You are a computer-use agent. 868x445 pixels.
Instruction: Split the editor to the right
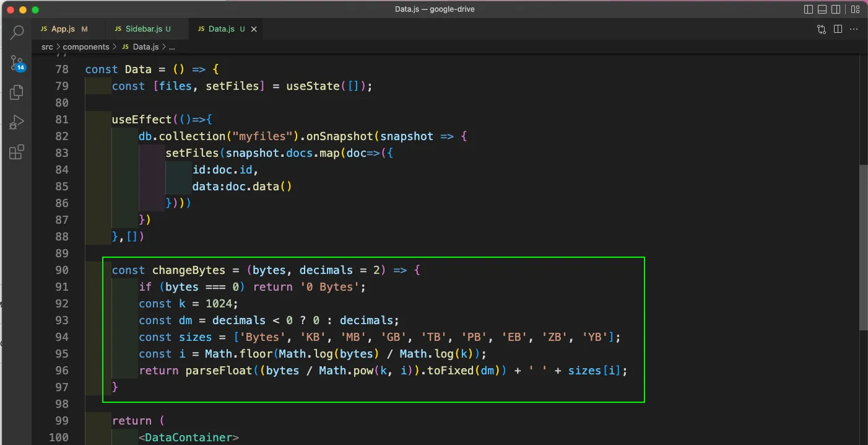pos(838,29)
